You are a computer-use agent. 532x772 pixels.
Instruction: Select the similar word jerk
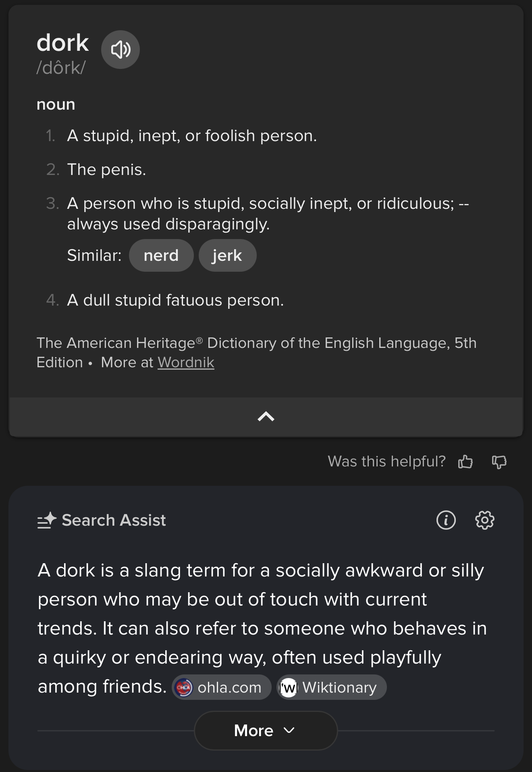tap(227, 256)
